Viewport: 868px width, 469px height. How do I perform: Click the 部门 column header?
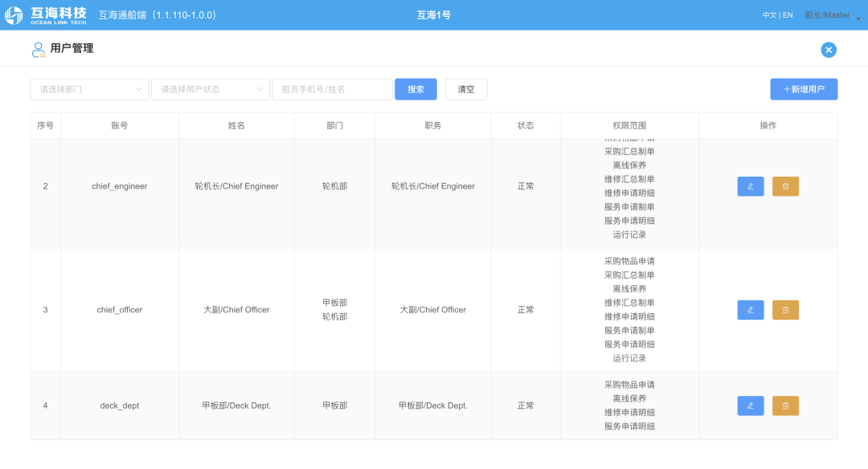334,125
